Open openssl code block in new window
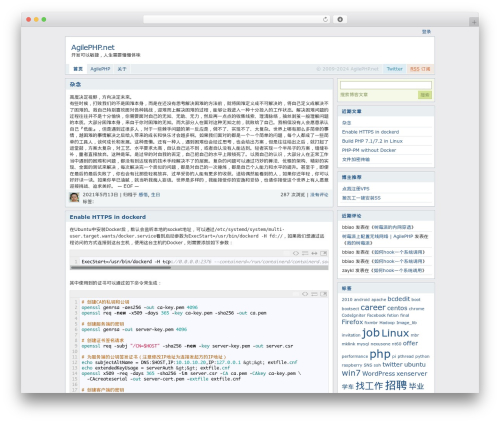Viewport: 500px width, 423px height. coord(323,294)
